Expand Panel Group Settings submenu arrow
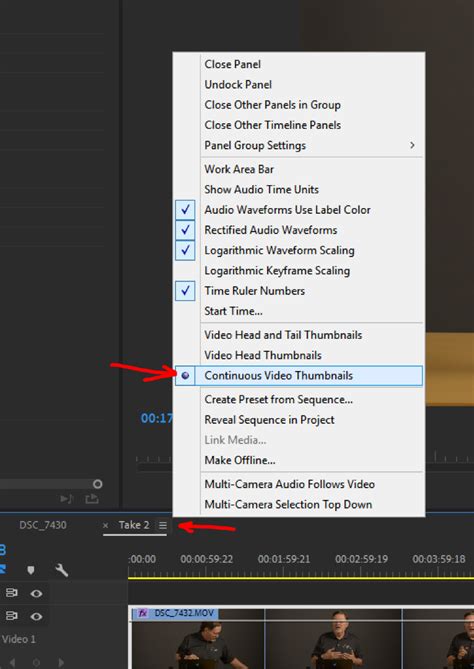Image resolution: width=474 pixels, height=669 pixels. pyautogui.click(x=412, y=145)
